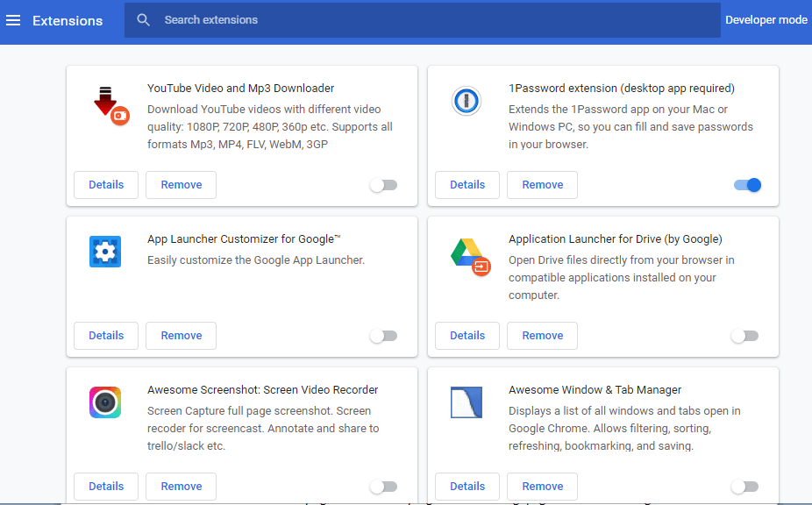Open Details for 1Password extension
The width and height of the screenshot is (812, 505).
pyautogui.click(x=467, y=185)
